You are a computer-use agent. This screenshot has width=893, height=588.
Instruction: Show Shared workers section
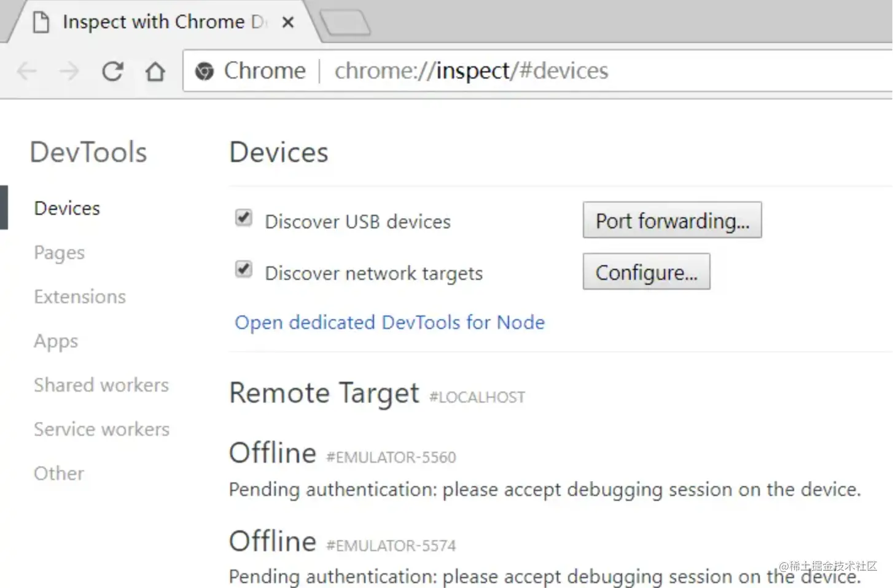click(x=101, y=385)
